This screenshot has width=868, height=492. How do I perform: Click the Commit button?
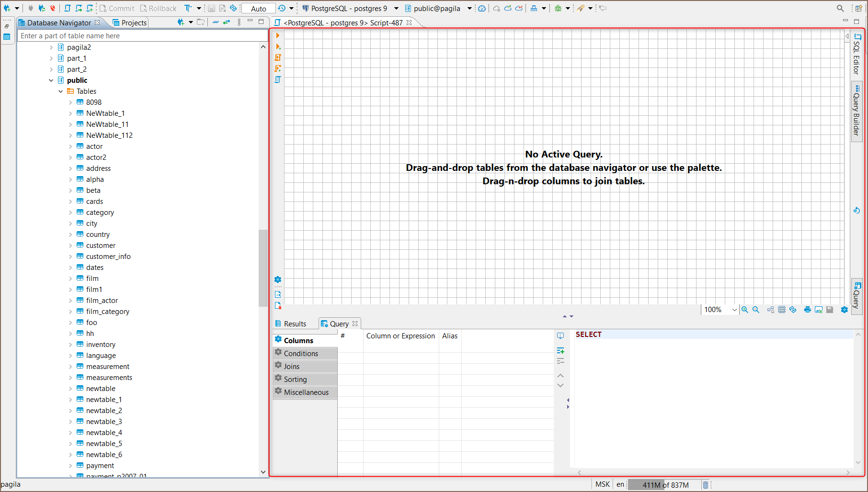[x=116, y=8]
